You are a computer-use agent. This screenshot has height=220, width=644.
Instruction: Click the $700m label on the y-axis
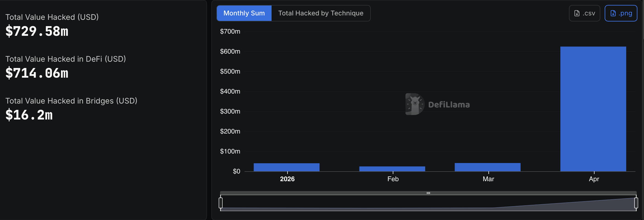[230, 31]
